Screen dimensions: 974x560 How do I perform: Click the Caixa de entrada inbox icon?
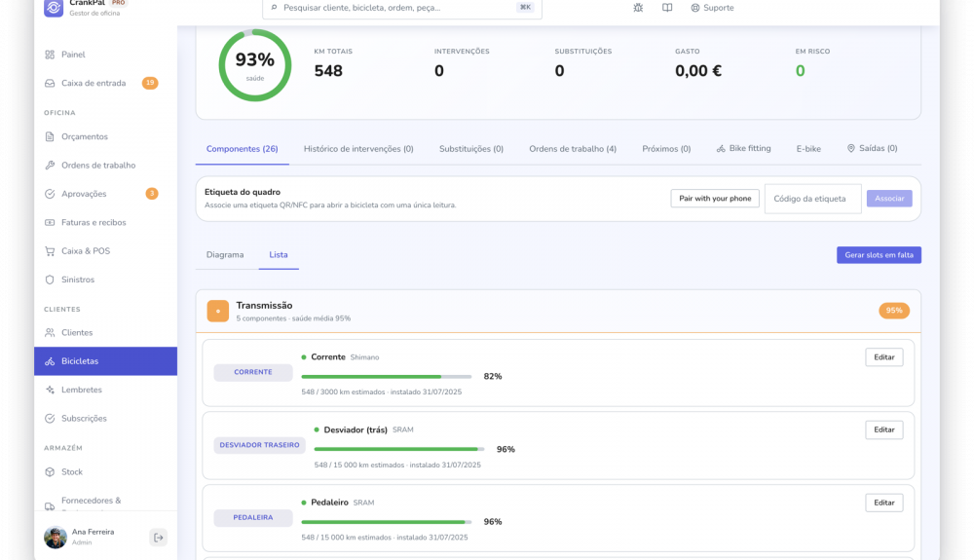point(50,83)
